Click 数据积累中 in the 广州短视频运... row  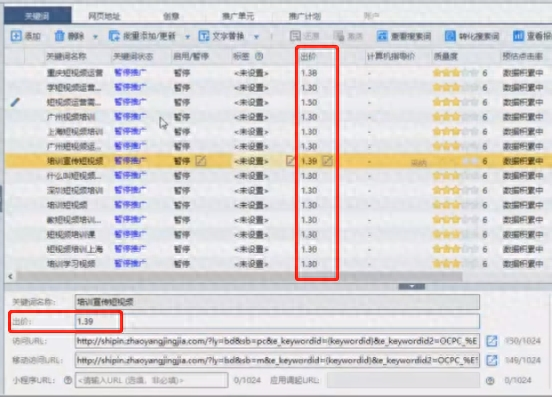(523, 146)
